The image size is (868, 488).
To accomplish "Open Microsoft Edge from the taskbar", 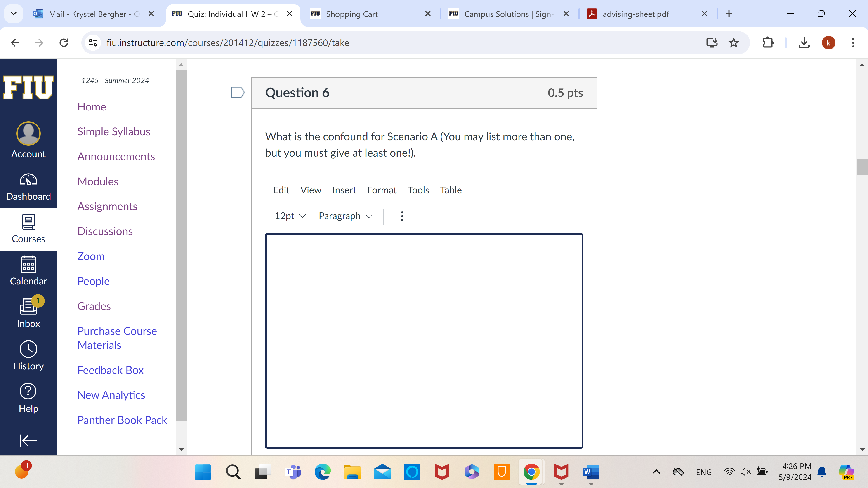I will pyautogui.click(x=323, y=472).
